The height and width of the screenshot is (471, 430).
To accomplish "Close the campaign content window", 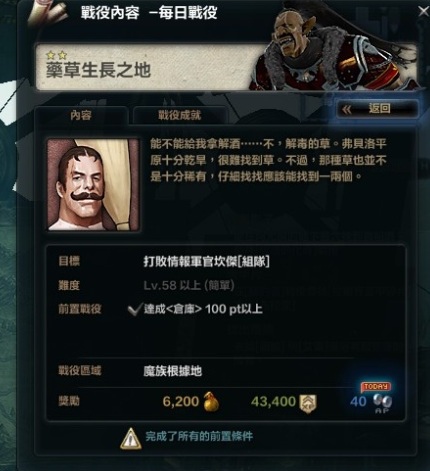I will 423,11.
